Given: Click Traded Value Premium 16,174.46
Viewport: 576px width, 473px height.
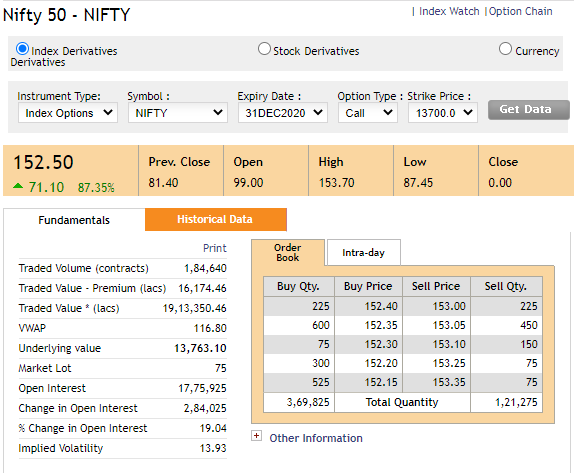Looking at the screenshot, I should [202, 288].
